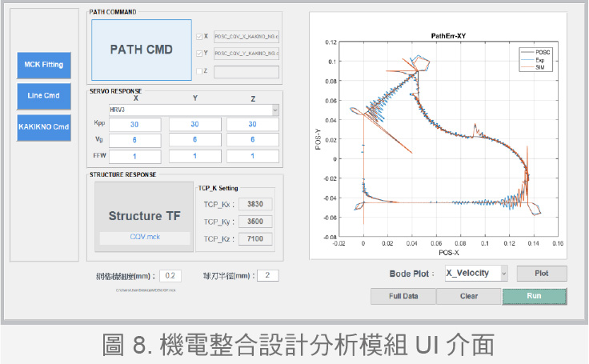
Task: Click the Vg Y value field
Action: (194, 140)
